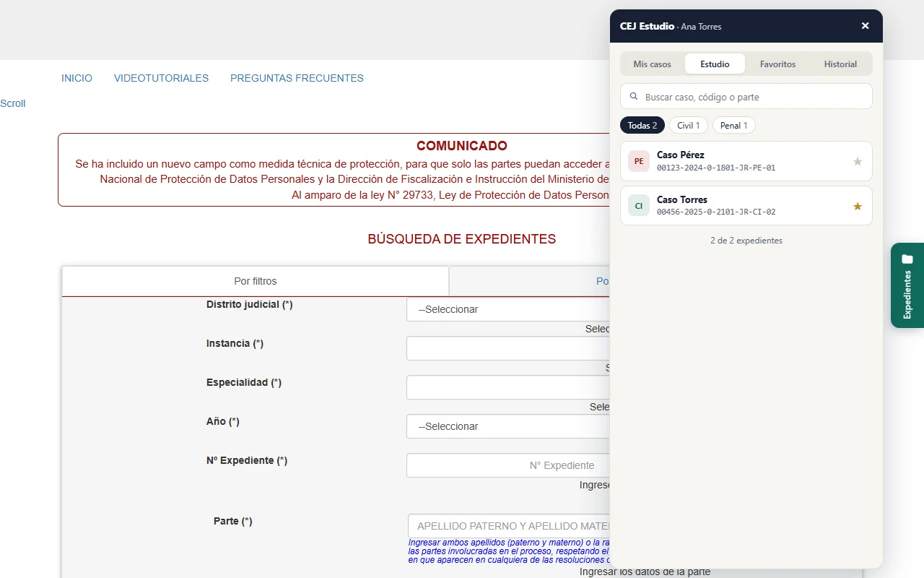Filter cases by Civil
Image resolution: width=924 pixels, height=578 pixels.
click(x=689, y=125)
